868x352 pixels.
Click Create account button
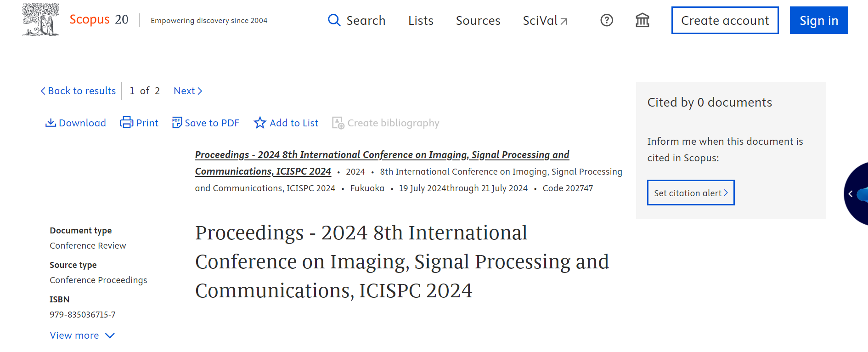coord(725,20)
